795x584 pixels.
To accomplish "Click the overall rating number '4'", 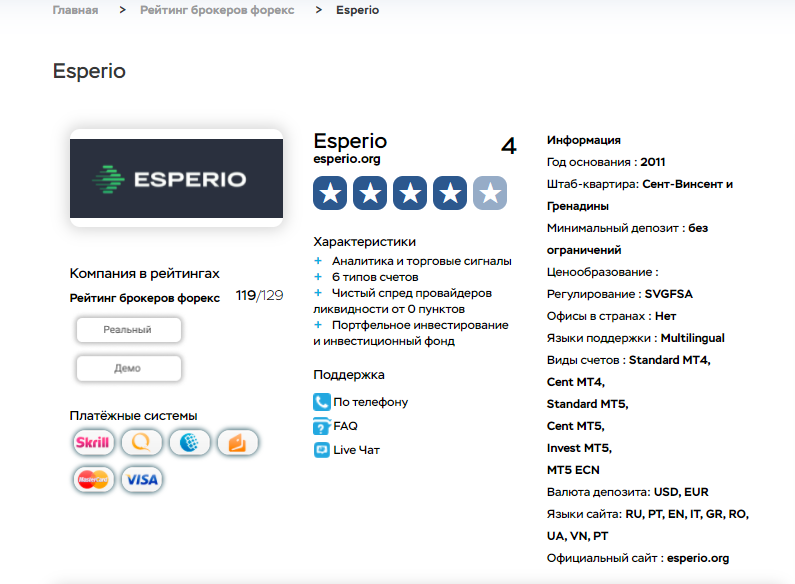I will pos(509,146).
